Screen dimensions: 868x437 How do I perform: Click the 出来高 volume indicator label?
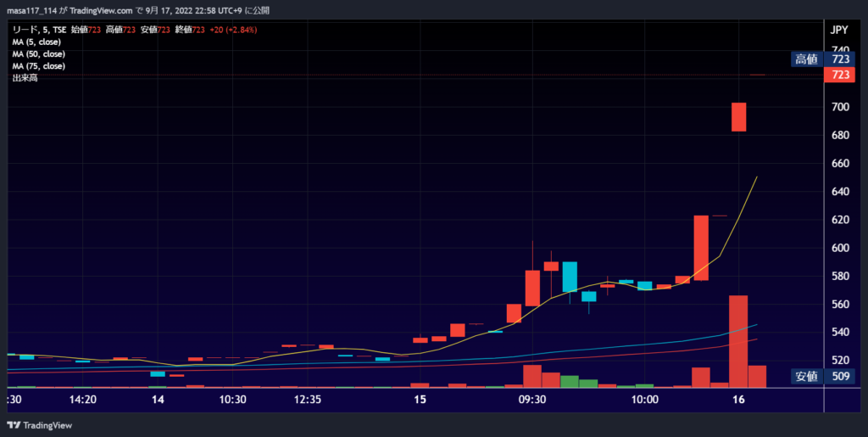coord(25,79)
